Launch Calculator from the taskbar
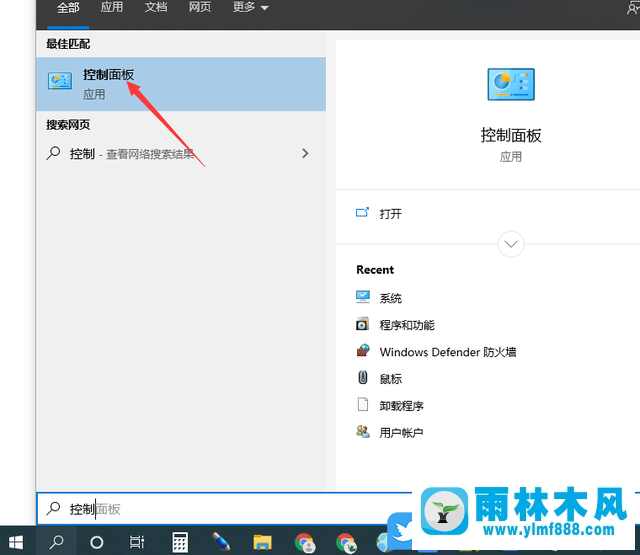 (180, 542)
